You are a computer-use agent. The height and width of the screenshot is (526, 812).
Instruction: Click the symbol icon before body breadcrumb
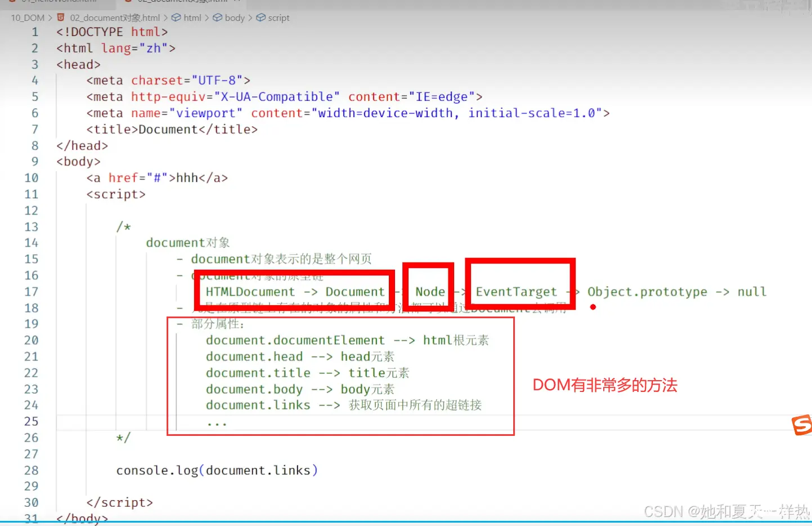217,17
